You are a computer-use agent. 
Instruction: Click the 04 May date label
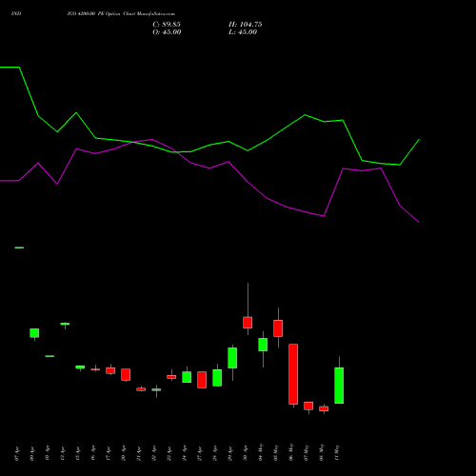pyautogui.click(x=261, y=452)
